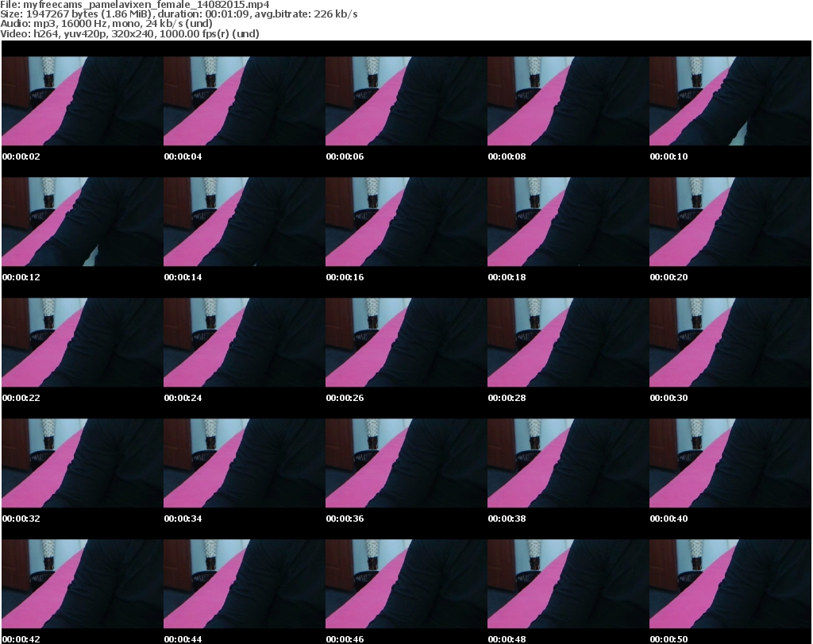Select the thumbnail frame at 00:00:16

(406, 222)
